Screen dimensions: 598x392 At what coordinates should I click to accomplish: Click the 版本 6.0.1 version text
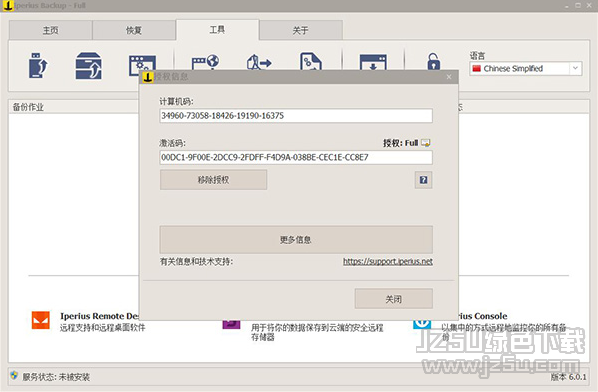point(568,377)
